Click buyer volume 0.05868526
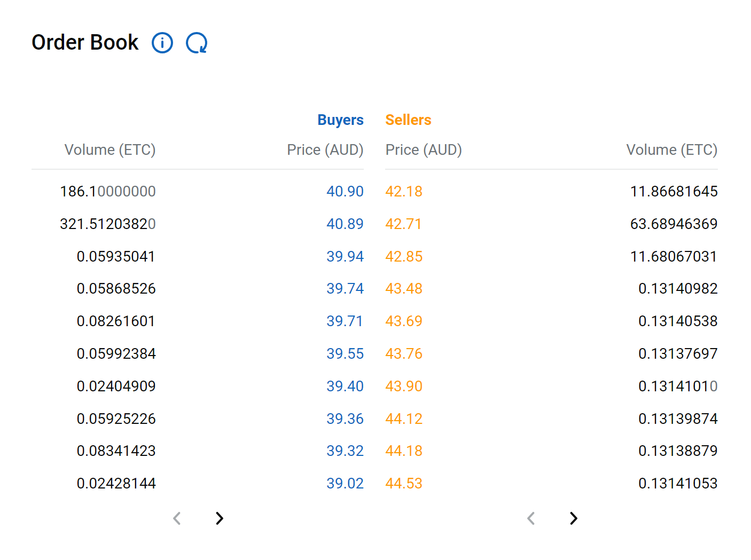 point(116,289)
